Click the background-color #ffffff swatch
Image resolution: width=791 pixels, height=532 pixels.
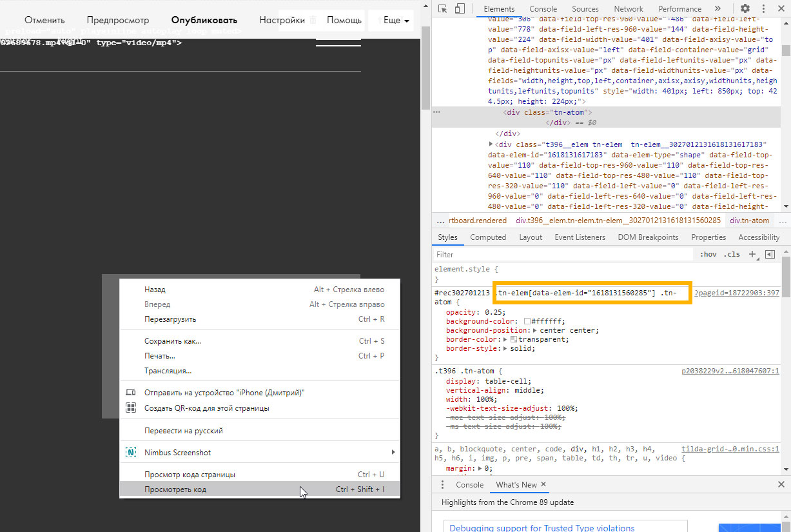pos(527,321)
